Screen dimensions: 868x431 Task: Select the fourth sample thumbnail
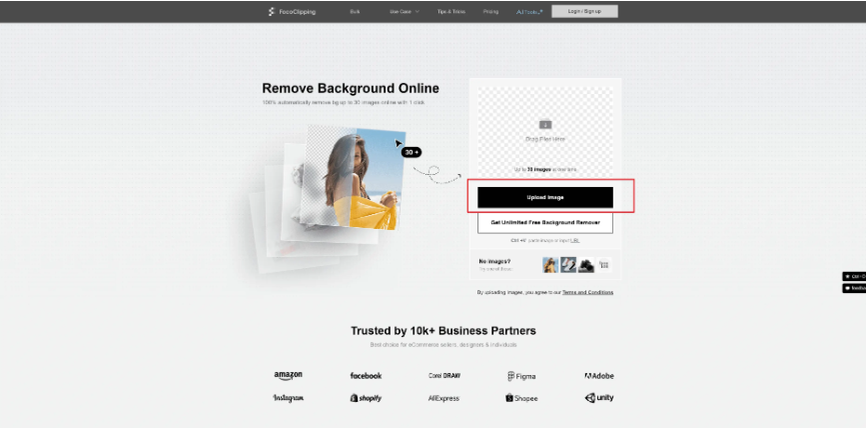[603, 265]
